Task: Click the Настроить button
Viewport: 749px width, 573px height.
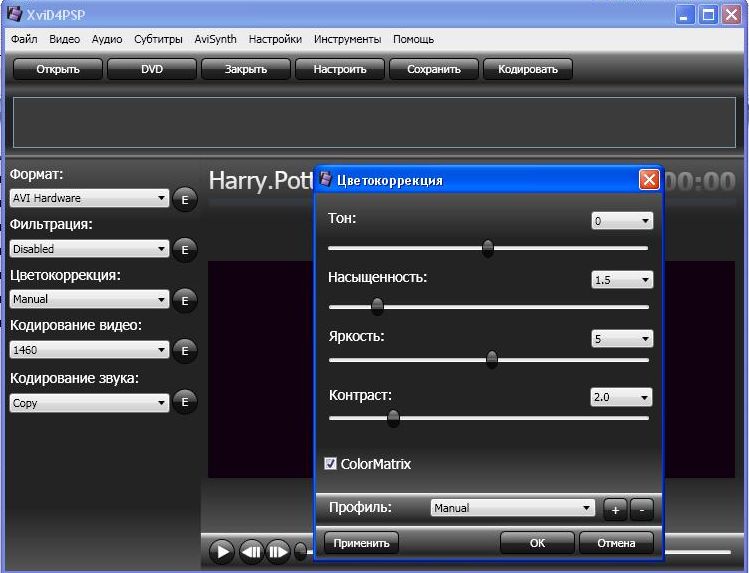Action: pos(340,69)
